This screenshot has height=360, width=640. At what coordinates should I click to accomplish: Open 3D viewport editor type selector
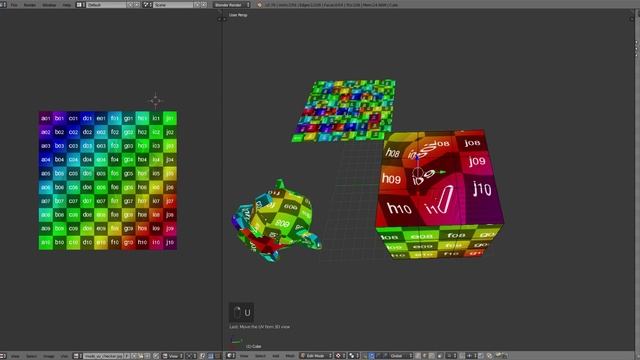231,356
